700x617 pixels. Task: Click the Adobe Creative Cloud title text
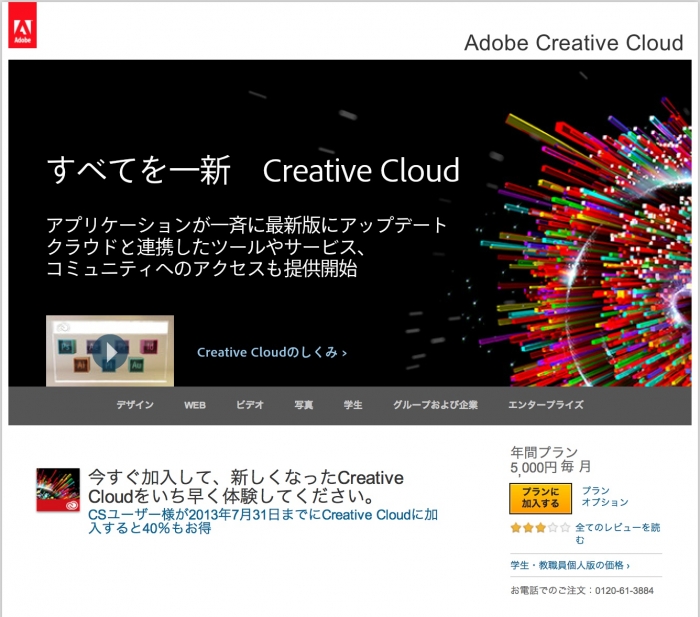point(574,43)
